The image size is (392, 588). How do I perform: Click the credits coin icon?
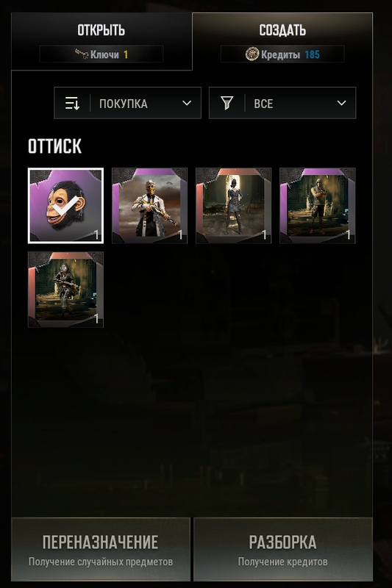tap(252, 54)
